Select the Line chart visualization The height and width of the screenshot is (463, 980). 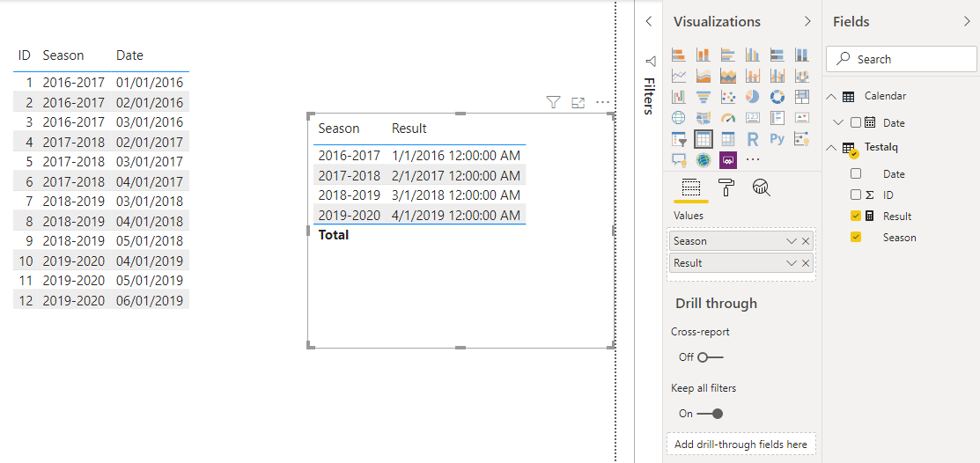pos(679,77)
